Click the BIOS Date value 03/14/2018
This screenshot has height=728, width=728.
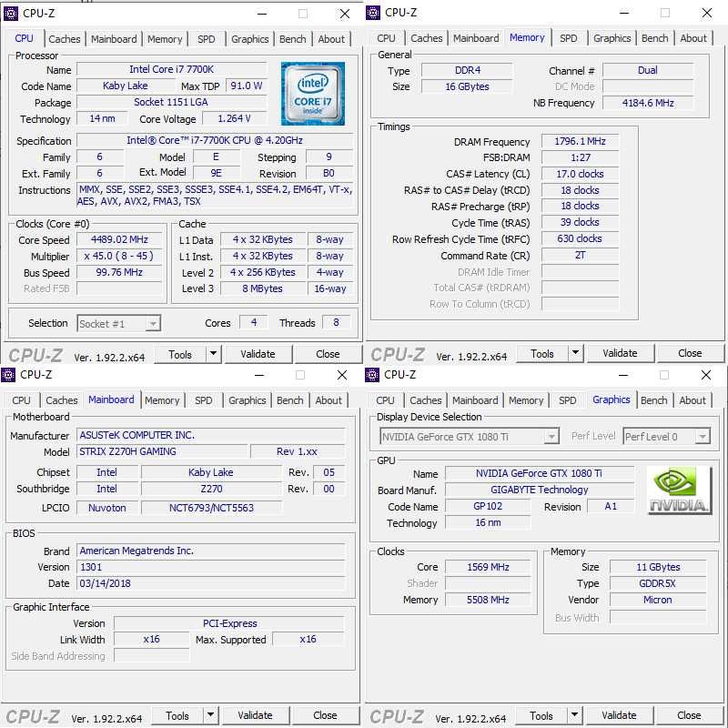point(211,583)
